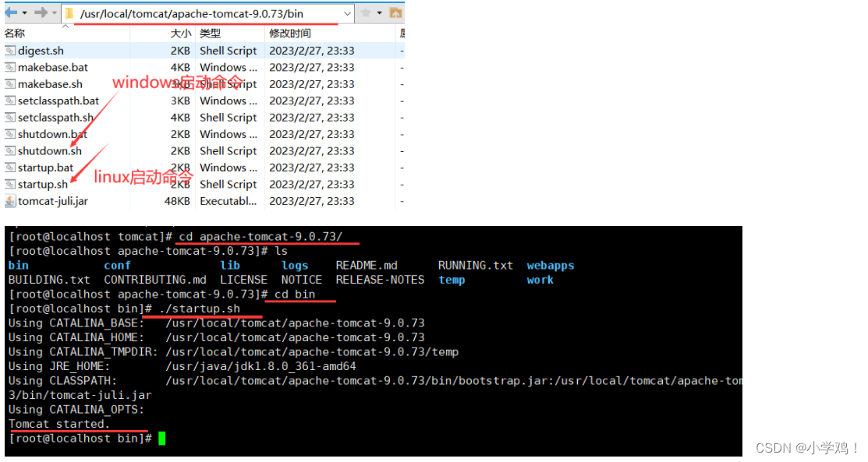
Task: Click 'conf' directory in the terminal listing
Action: (x=117, y=266)
